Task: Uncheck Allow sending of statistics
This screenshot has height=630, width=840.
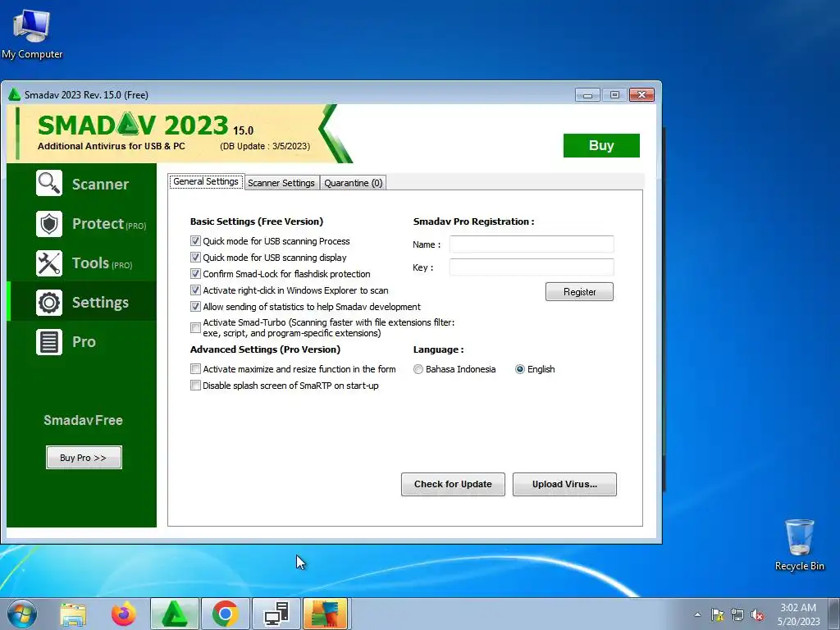Action: (x=195, y=307)
